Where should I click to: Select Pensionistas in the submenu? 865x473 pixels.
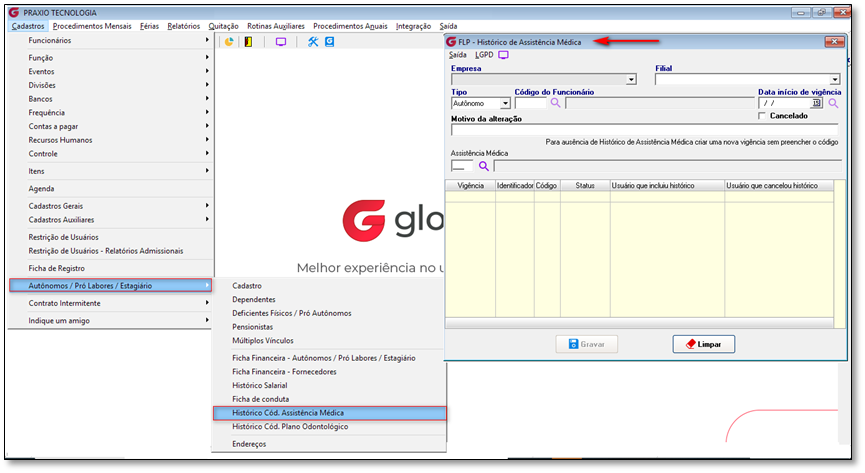pyautogui.click(x=253, y=327)
